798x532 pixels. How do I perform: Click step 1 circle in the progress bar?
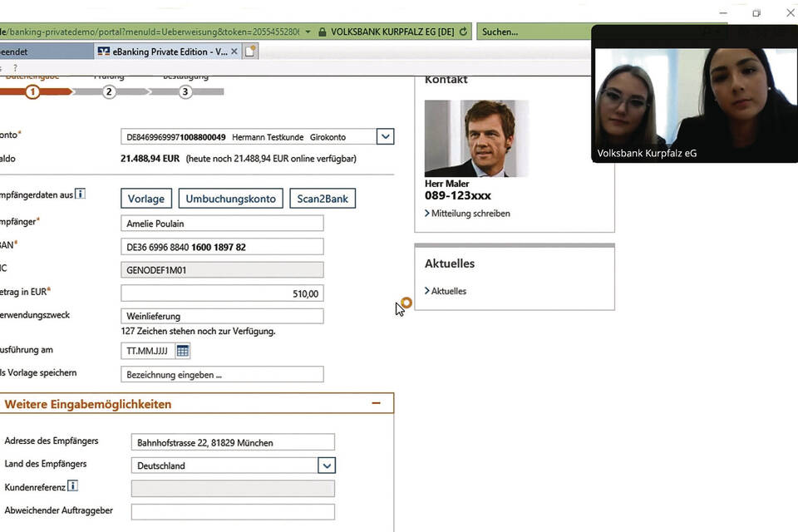click(32, 91)
